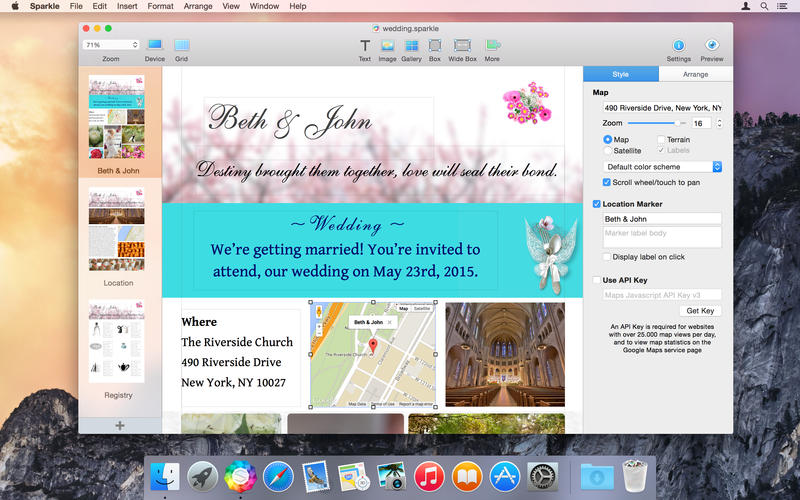Open the 71% zoom dropdown
Screen dimensions: 800x500
(x=111, y=45)
